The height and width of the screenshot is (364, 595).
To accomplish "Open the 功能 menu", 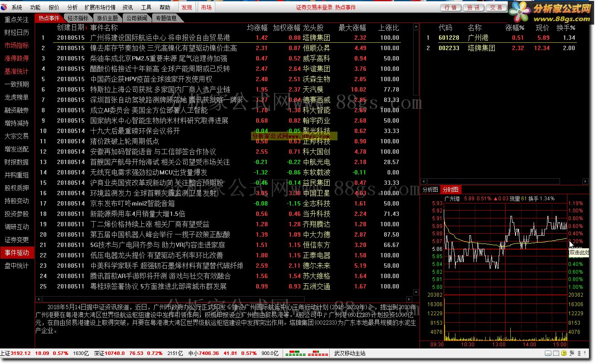I will (x=35, y=7).
